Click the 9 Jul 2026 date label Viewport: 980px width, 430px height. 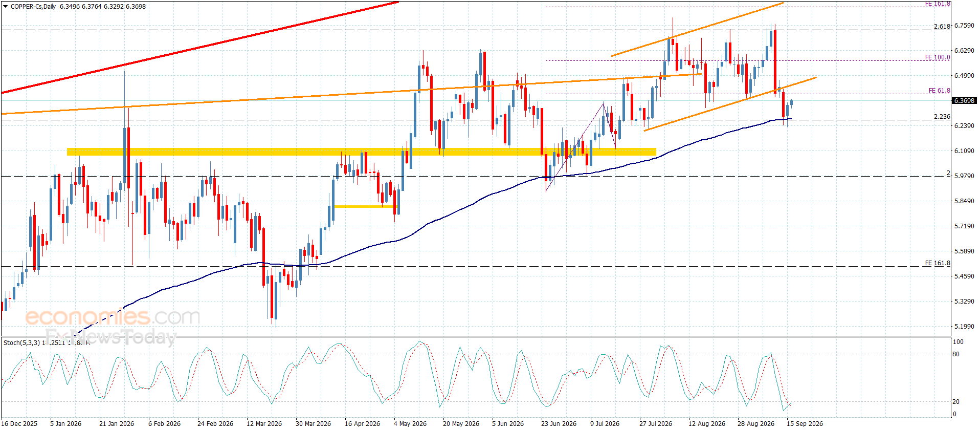(605, 424)
